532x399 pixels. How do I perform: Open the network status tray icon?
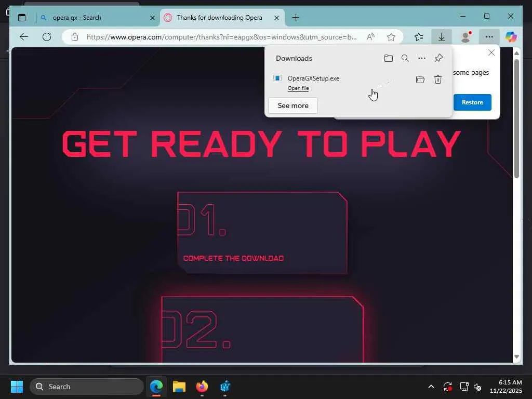pos(464,387)
